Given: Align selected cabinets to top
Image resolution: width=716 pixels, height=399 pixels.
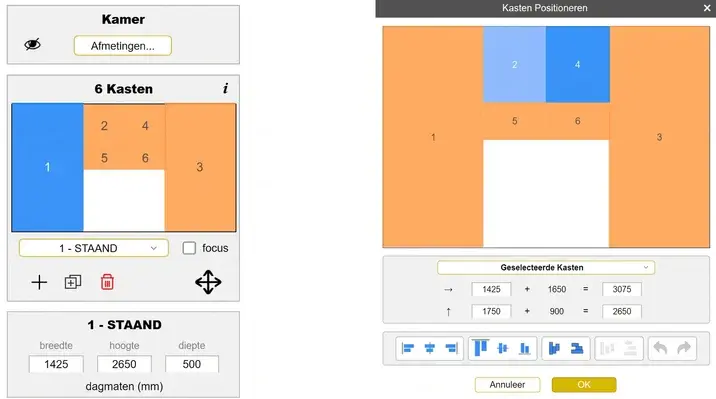Looking at the screenshot, I should coord(480,349).
